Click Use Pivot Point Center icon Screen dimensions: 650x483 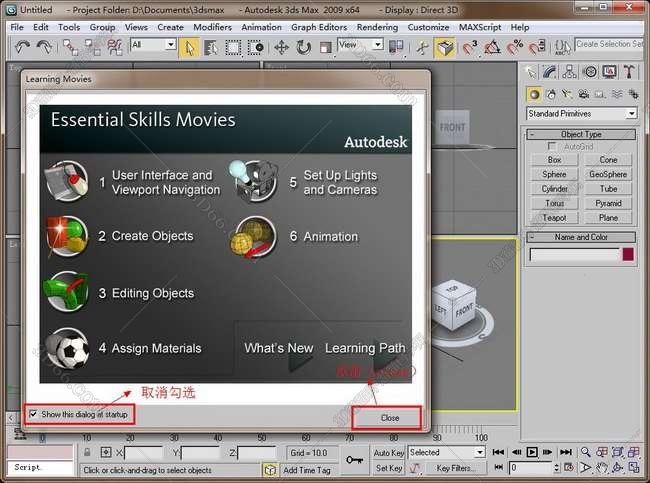click(x=396, y=46)
